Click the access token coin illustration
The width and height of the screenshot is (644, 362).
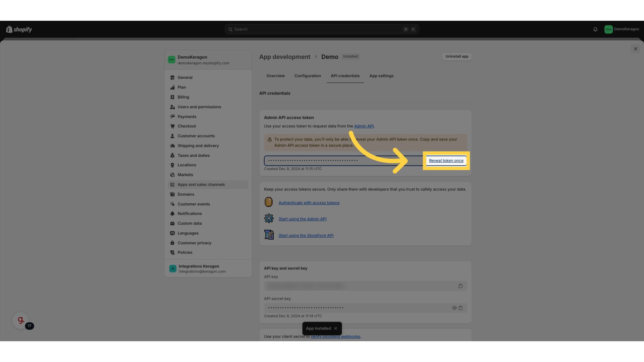tap(269, 202)
